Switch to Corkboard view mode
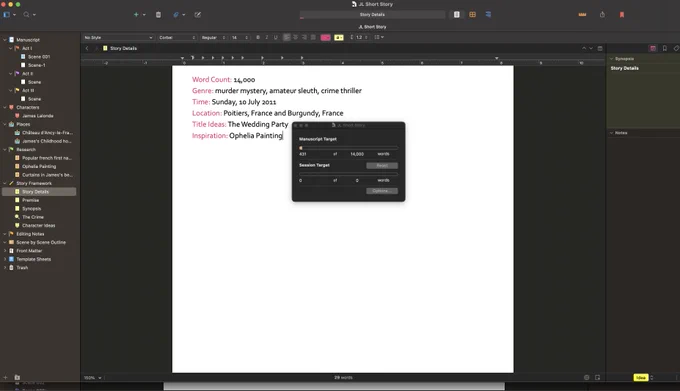Viewport: 680px width, 391px height. 472,14
